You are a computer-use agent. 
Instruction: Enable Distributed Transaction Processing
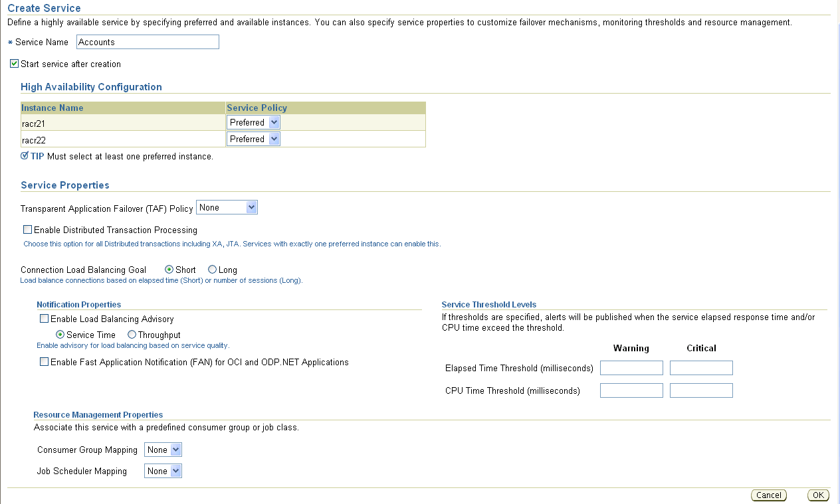[27, 229]
